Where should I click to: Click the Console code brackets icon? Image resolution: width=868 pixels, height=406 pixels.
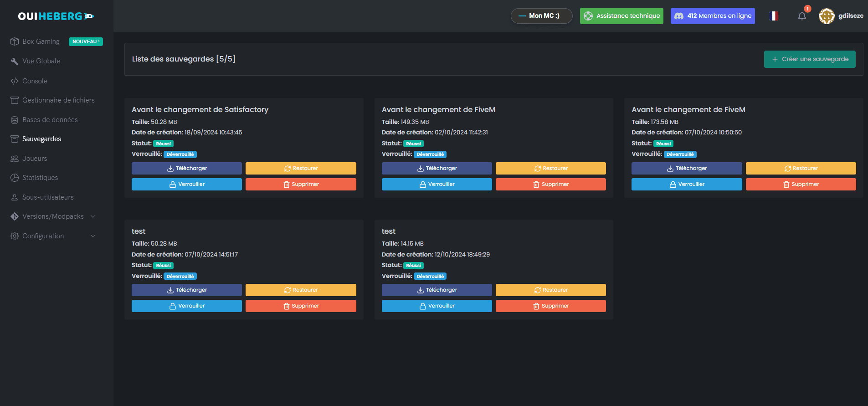(x=15, y=81)
